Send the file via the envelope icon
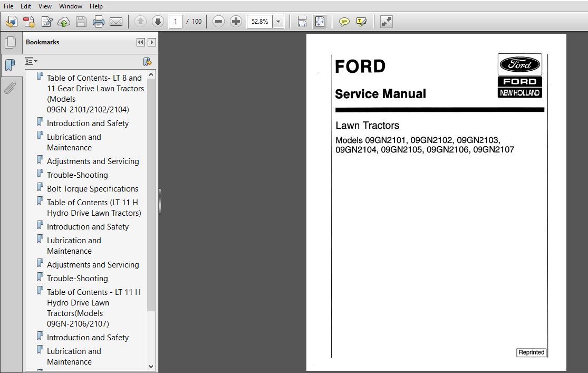Screen dimensions: 588x373 pos(116,22)
